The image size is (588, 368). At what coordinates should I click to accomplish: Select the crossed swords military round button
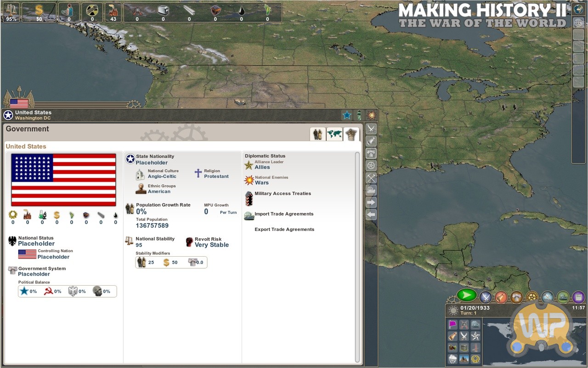[x=486, y=297]
